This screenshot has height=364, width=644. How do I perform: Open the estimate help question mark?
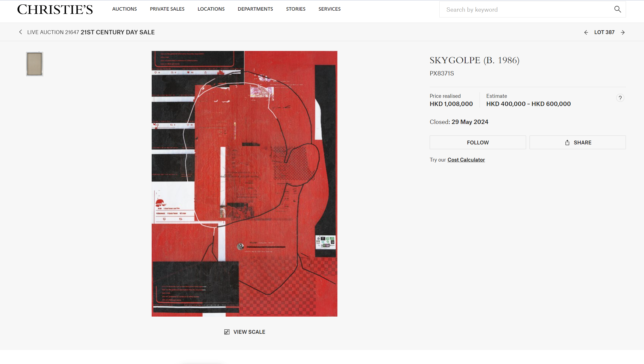tap(620, 98)
